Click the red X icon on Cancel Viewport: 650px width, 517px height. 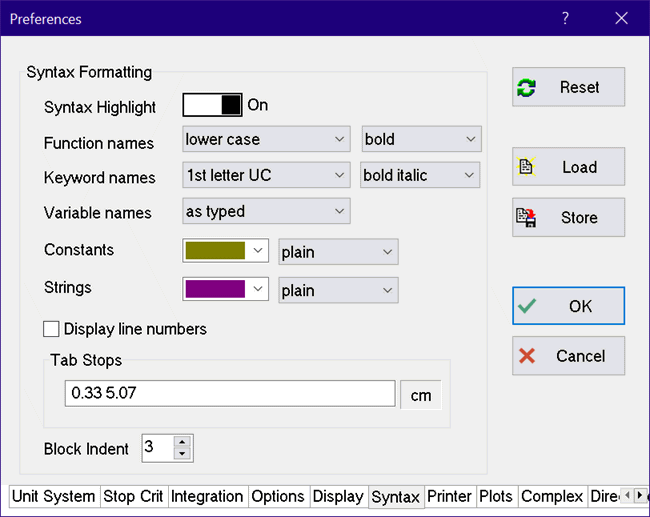coord(527,356)
